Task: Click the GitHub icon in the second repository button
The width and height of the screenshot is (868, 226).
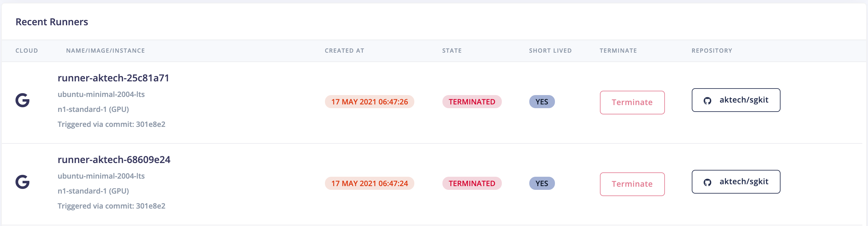Action: (x=709, y=182)
